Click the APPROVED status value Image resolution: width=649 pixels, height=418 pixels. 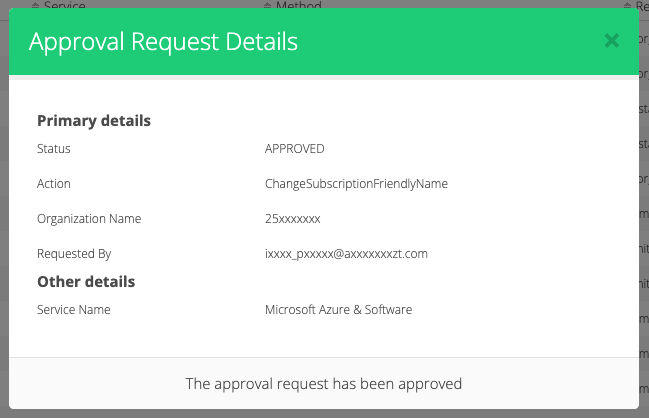[294, 149]
